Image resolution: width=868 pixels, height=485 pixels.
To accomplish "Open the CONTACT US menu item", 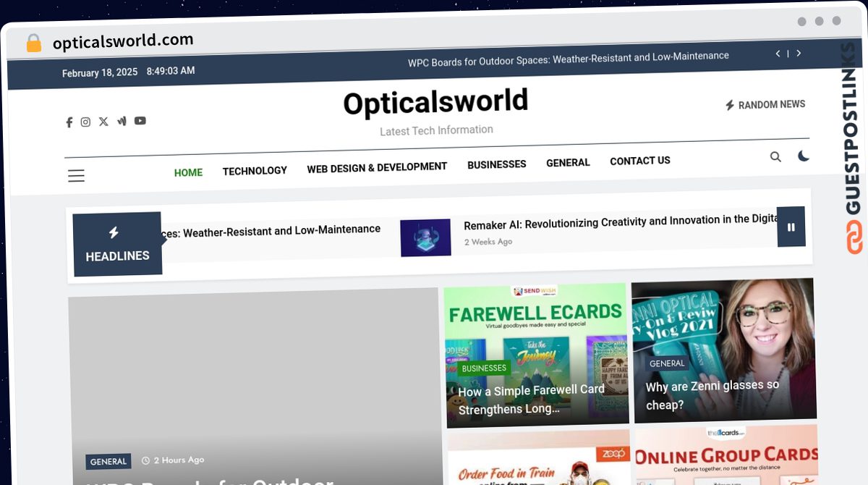I will click(x=640, y=161).
